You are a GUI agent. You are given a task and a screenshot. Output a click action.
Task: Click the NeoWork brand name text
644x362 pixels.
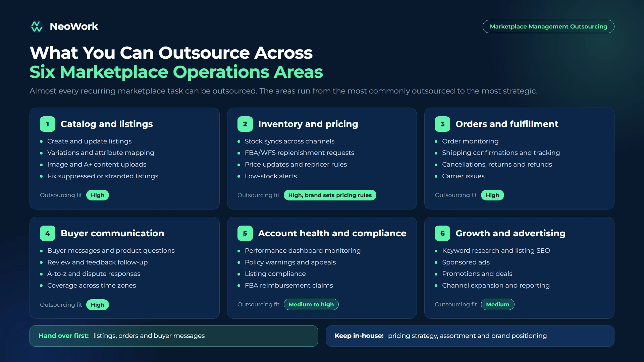click(74, 26)
